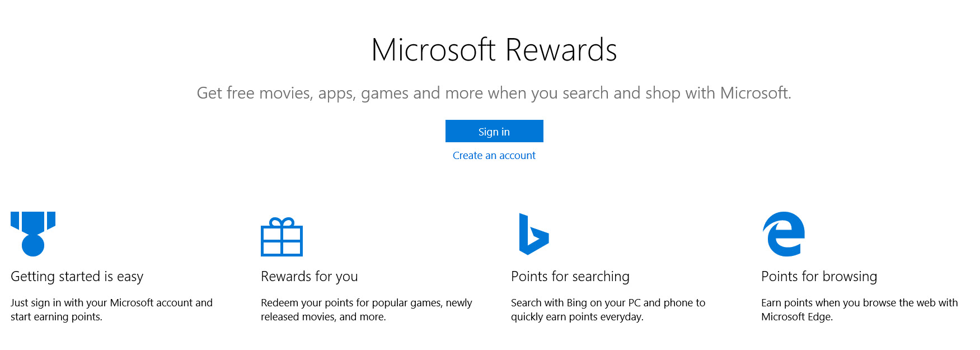
Task: Click the Bing logo icon
Action: 534,234
